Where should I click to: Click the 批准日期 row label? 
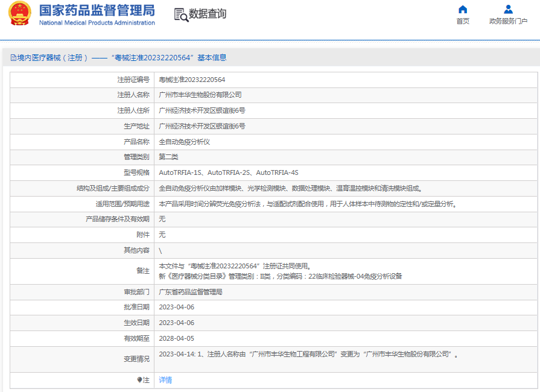pyautogui.click(x=136, y=307)
